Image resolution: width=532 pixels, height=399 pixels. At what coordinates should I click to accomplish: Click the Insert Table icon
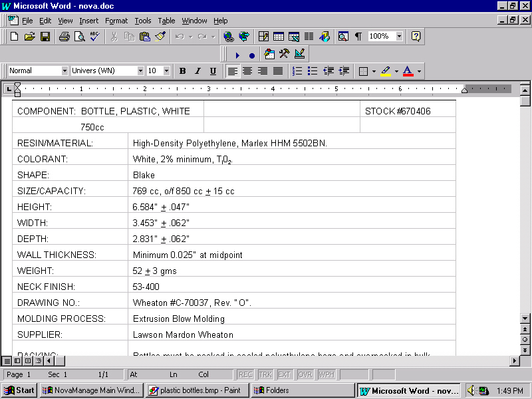[279, 37]
